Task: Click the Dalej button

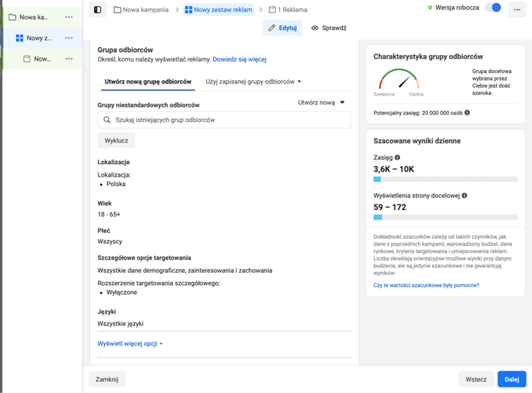Action: click(512, 379)
